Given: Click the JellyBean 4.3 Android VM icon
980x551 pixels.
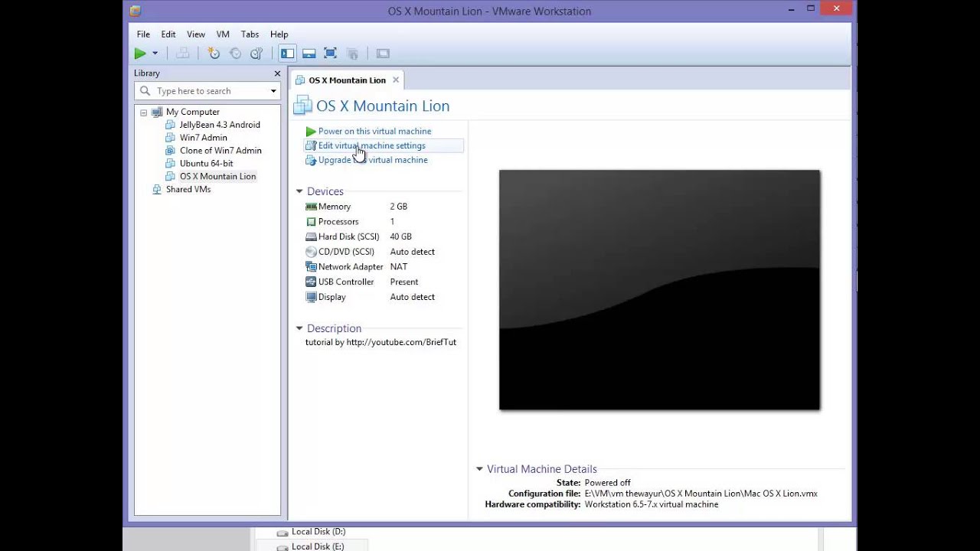Looking at the screenshot, I should click(171, 125).
